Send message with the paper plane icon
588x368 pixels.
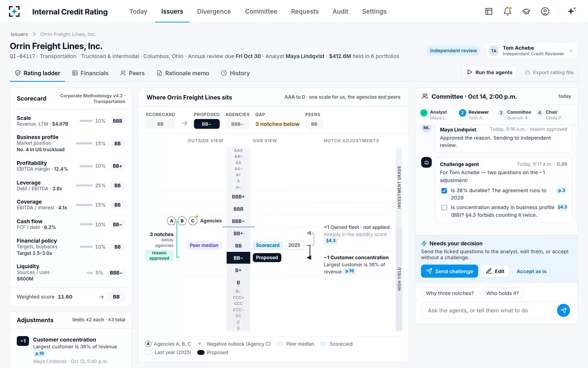click(563, 310)
